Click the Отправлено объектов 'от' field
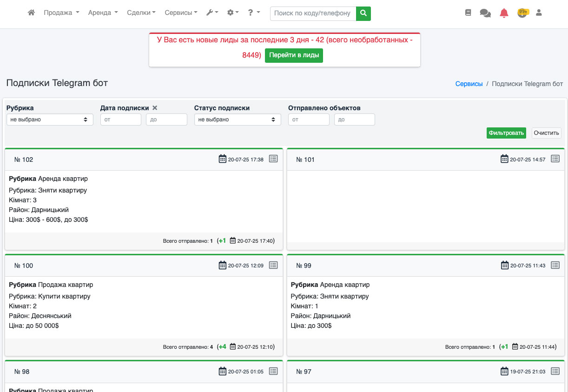The width and height of the screenshot is (568, 392). point(309,120)
